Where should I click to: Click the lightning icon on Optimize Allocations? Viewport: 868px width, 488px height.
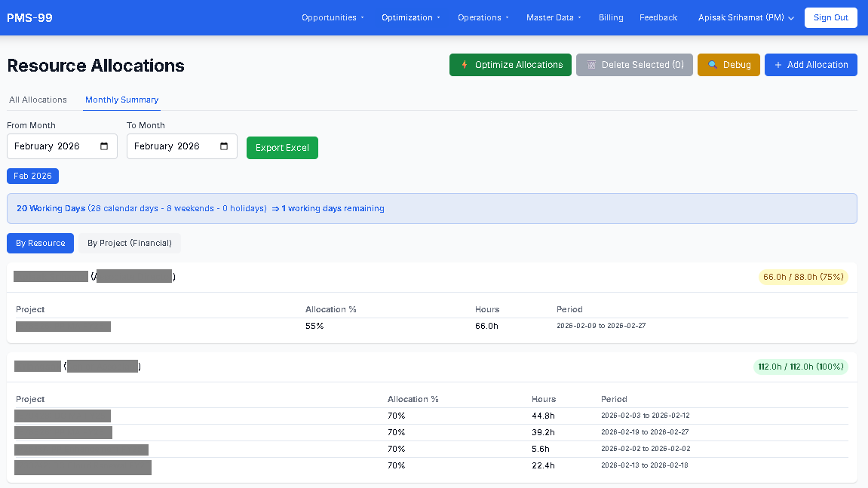point(464,65)
